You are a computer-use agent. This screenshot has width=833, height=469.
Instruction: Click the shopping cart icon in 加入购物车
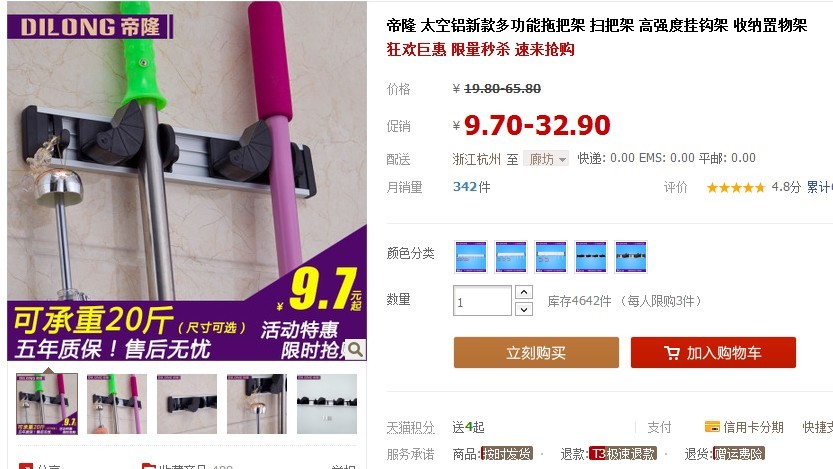click(672, 353)
